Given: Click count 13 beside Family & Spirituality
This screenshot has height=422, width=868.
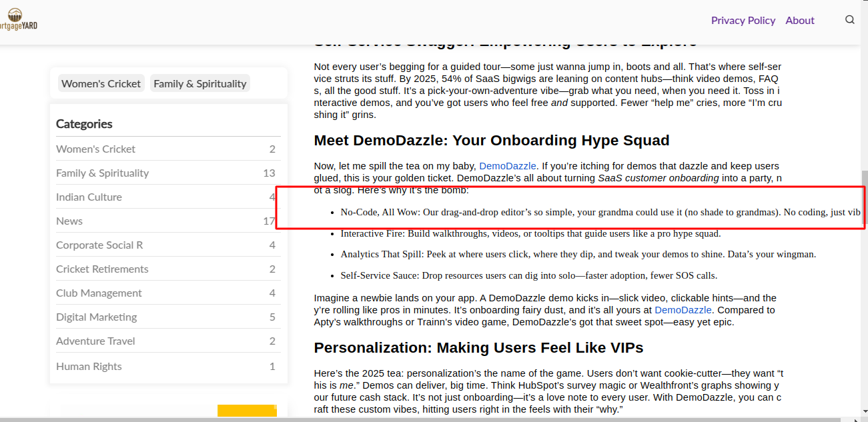Looking at the screenshot, I should pos(269,173).
